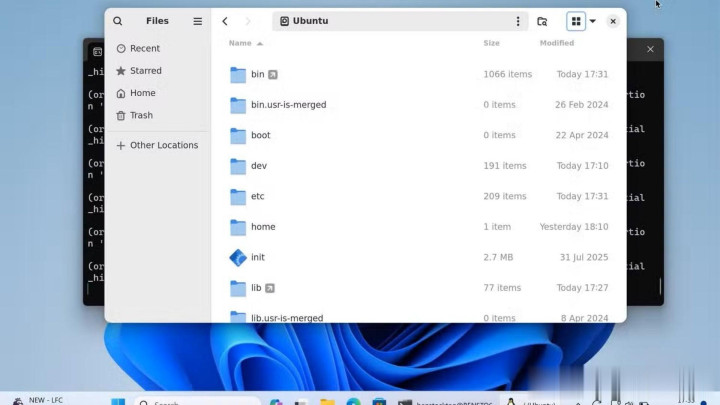The width and height of the screenshot is (720, 405).
Task: Sort files by Size column
Action: [x=491, y=43]
